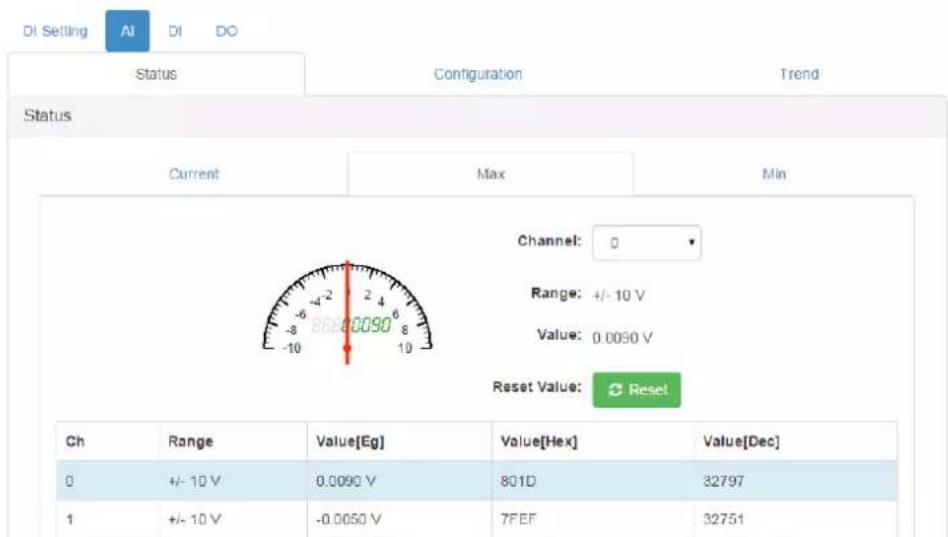Click the +/- 10 V range value beside the gauge

click(618, 296)
